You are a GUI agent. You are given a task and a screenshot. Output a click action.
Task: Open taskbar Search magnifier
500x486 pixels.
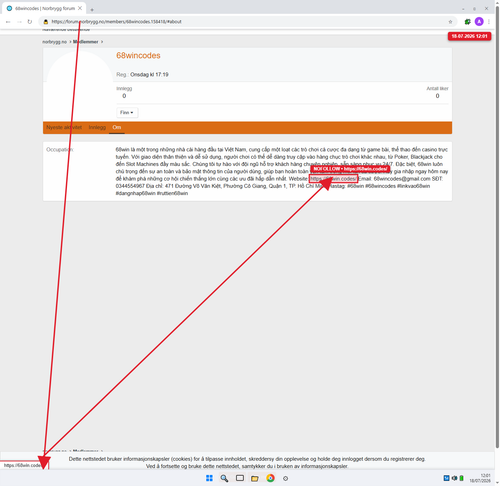[224, 478]
